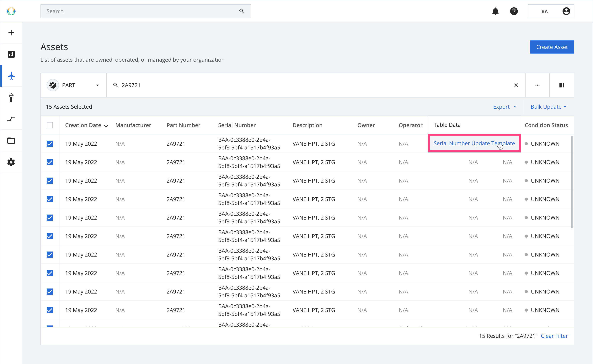
Task: Enable the top select-all checkbox
Action: tap(50, 124)
